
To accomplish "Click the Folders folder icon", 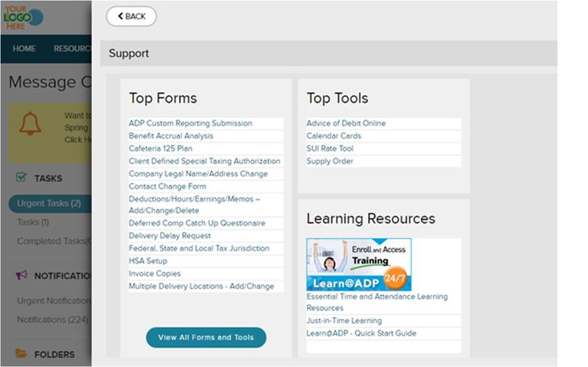I will pyautogui.click(x=21, y=353).
